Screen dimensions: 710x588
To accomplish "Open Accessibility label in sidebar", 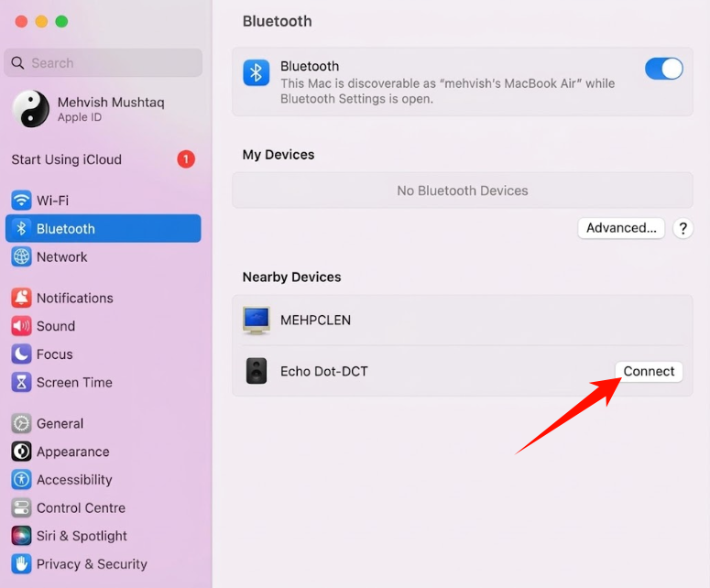I will point(74,479).
